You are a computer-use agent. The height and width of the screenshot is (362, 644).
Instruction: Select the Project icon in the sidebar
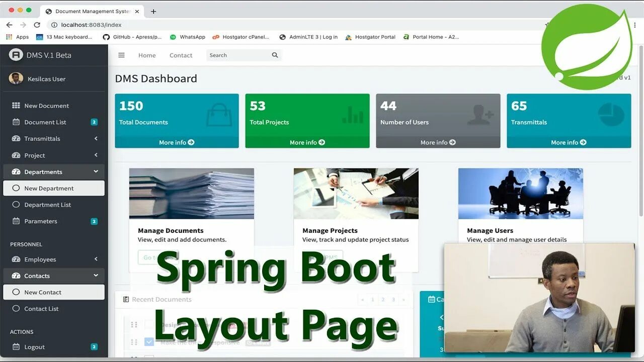pos(16,155)
